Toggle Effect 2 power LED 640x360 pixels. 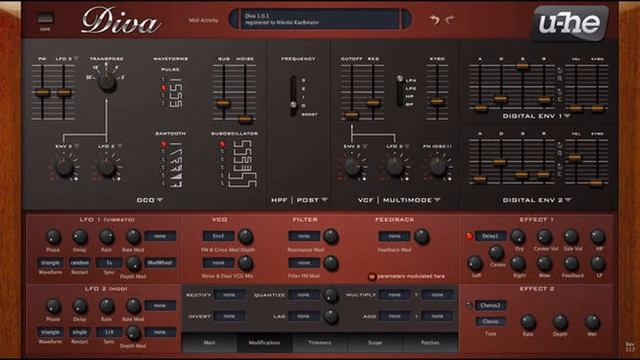tap(469, 305)
